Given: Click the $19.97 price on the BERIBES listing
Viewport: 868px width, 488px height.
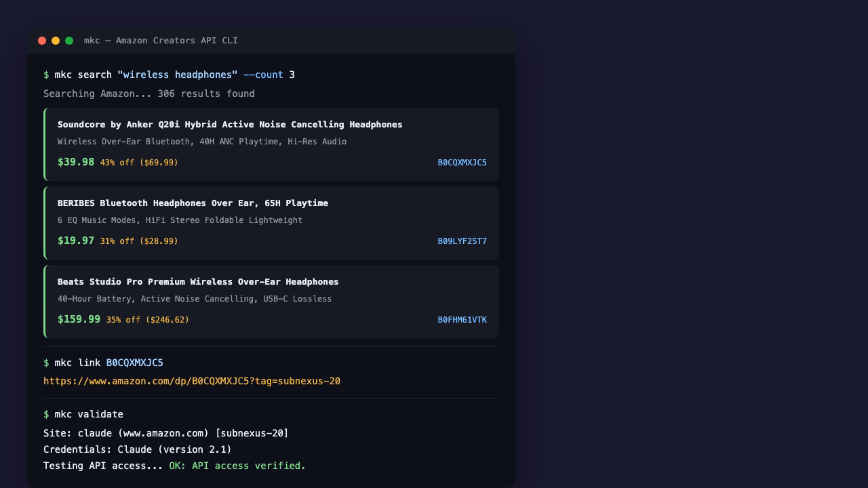Looking at the screenshot, I should 75,241.
